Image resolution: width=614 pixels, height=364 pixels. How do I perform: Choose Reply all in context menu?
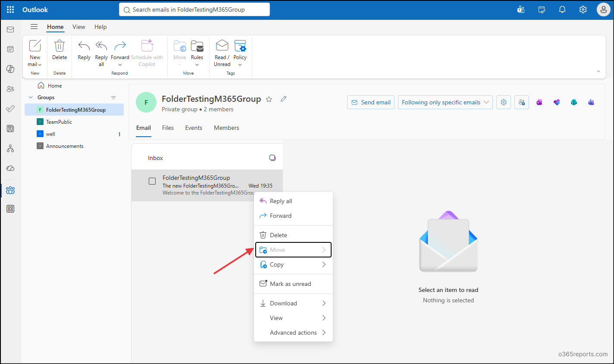tap(293, 201)
